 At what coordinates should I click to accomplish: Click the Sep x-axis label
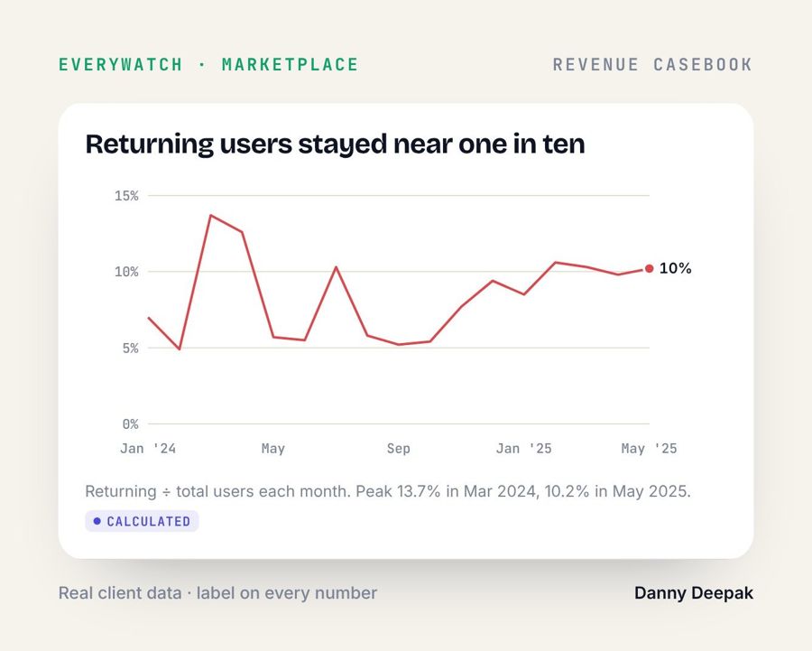click(x=398, y=449)
